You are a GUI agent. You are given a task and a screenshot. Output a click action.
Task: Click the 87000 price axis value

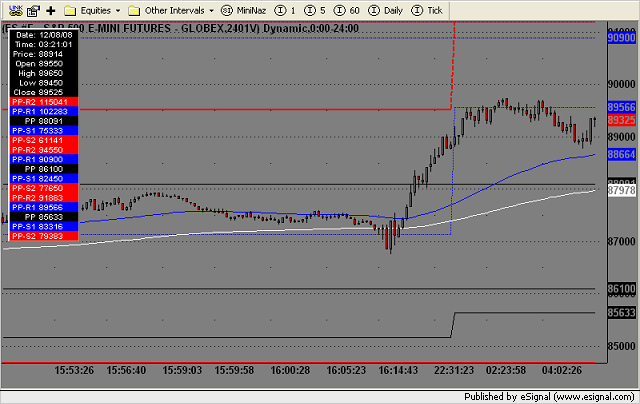[622, 242]
